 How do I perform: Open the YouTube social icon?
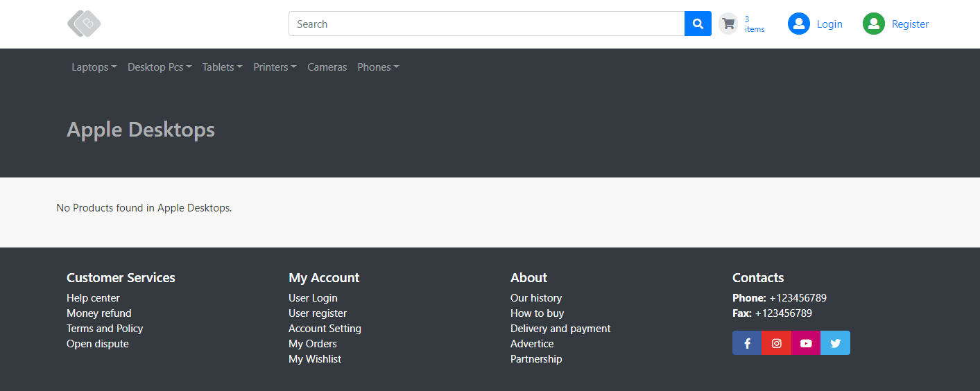click(x=806, y=343)
